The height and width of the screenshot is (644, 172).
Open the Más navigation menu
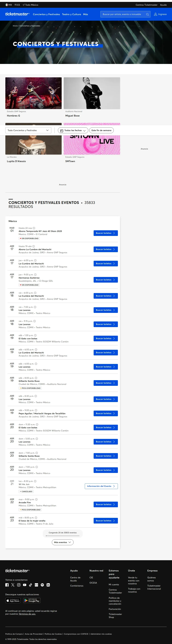coord(86,14)
